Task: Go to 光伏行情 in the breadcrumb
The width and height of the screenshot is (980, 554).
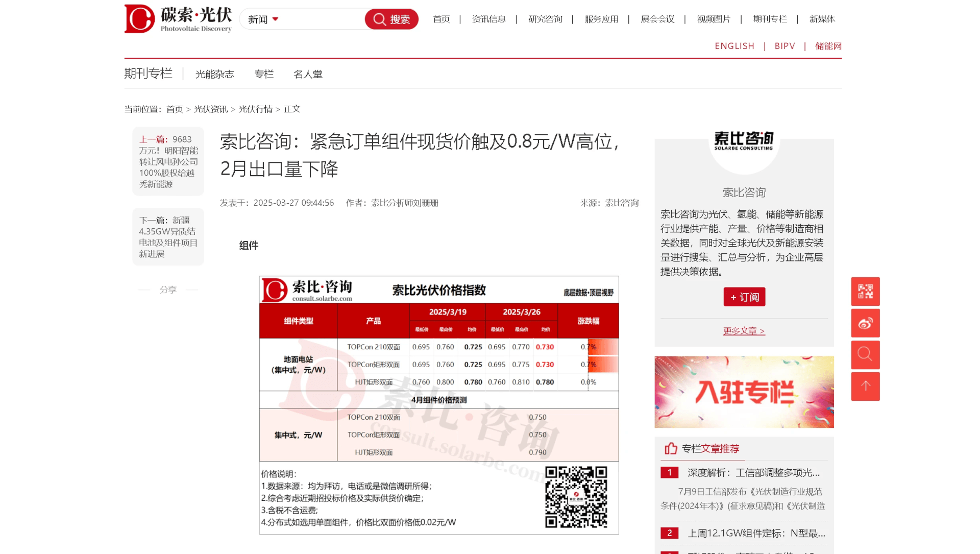Action: pyautogui.click(x=256, y=109)
